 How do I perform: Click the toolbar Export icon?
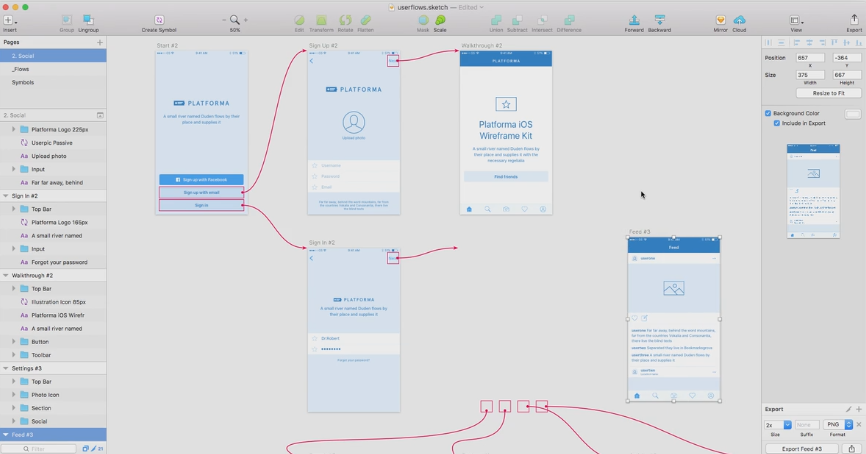pos(854,20)
